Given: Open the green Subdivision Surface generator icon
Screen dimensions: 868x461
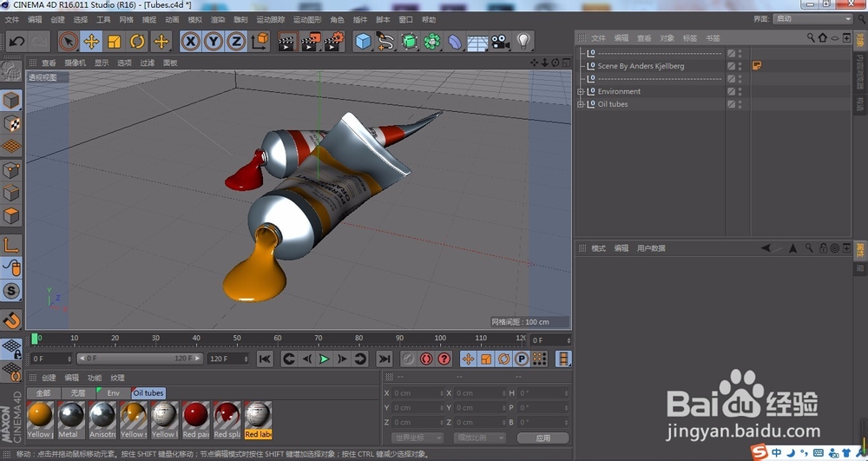Looking at the screenshot, I should pos(409,42).
